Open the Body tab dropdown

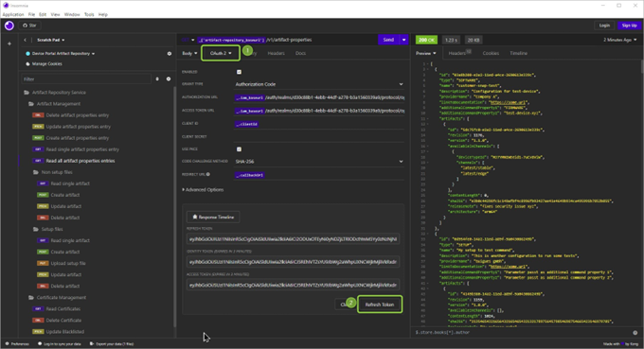[x=189, y=53]
